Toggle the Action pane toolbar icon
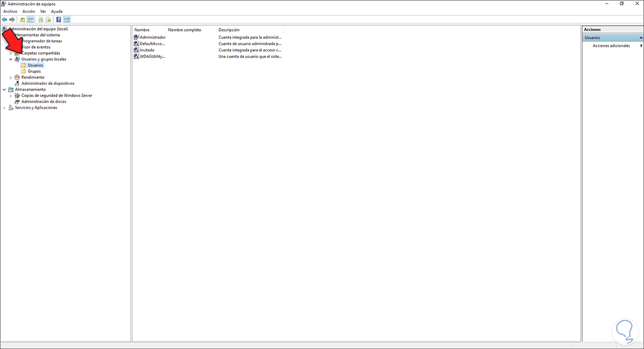Viewport: 644px width, 349px height. (x=67, y=19)
